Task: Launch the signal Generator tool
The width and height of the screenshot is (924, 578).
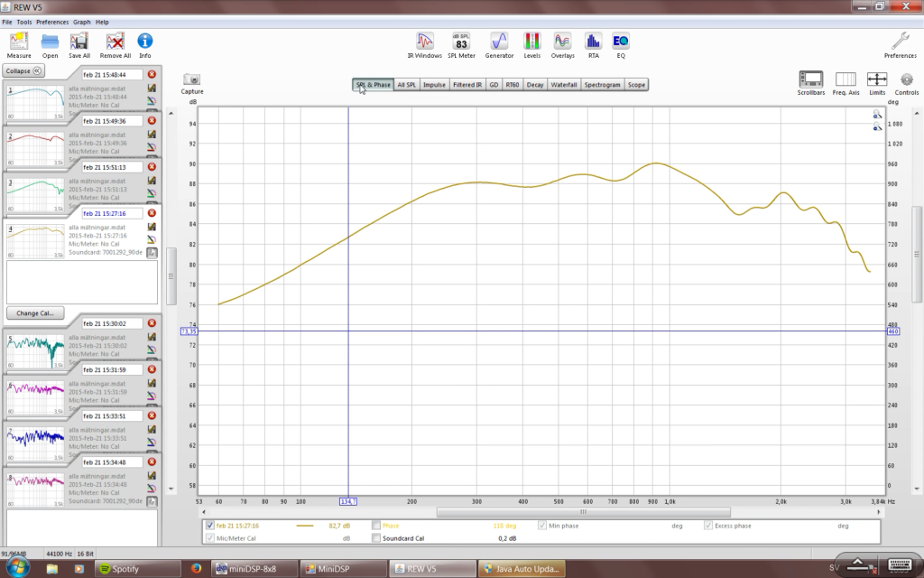Action: click(x=499, y=45)
